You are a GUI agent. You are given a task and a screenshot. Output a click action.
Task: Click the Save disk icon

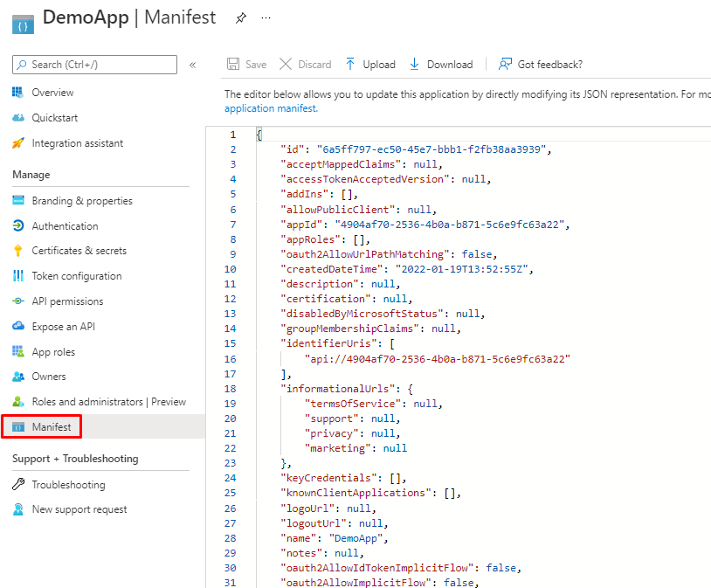(x=233, y=65)
